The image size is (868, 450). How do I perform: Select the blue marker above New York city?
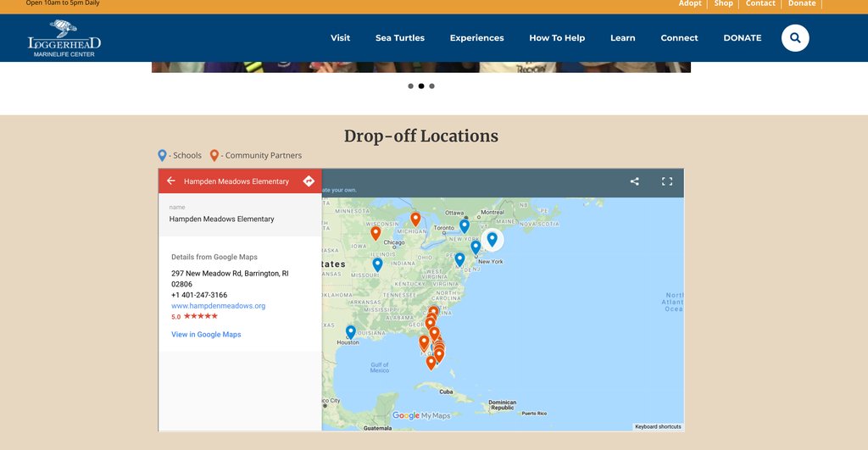[x=476, y=247]
